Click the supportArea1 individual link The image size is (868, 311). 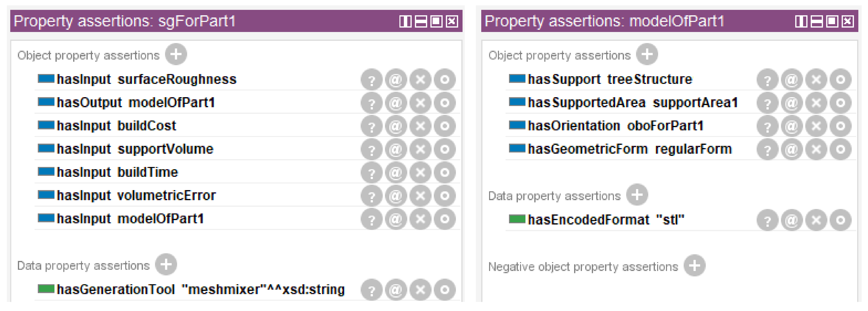coord(695,103)
